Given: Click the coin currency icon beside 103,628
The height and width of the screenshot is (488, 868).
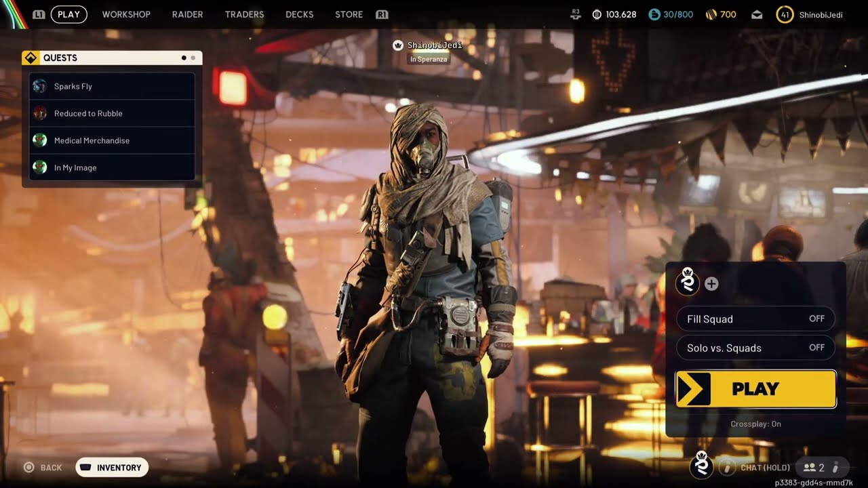Looking at the screenshot, I should pos(597,14).
